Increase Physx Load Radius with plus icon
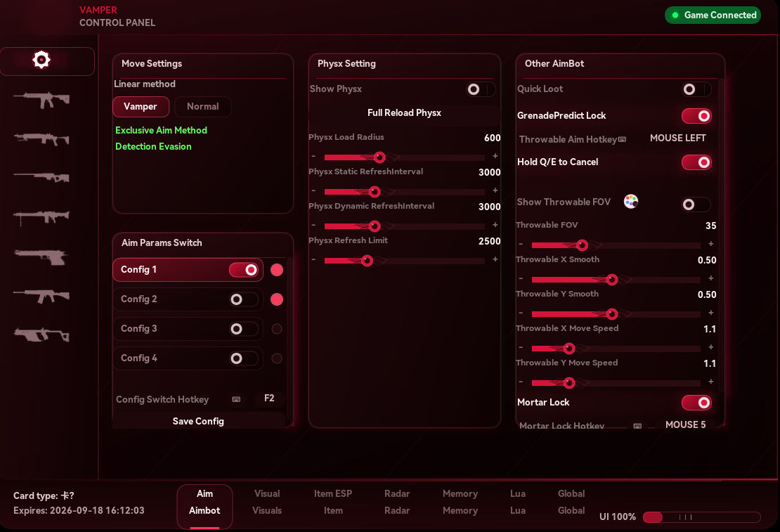Viewport: 780px width, 532px height. [x=495, y=156]
